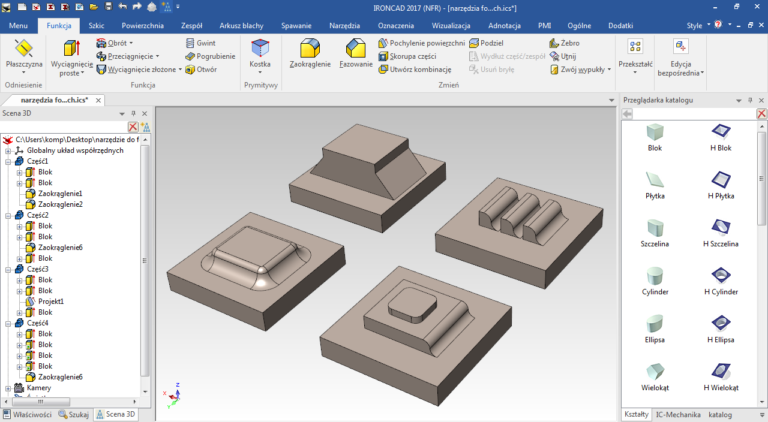Switch to the Właściwości panel tab
The width and height of the screenshot is (768, 422).
[28, 413]
